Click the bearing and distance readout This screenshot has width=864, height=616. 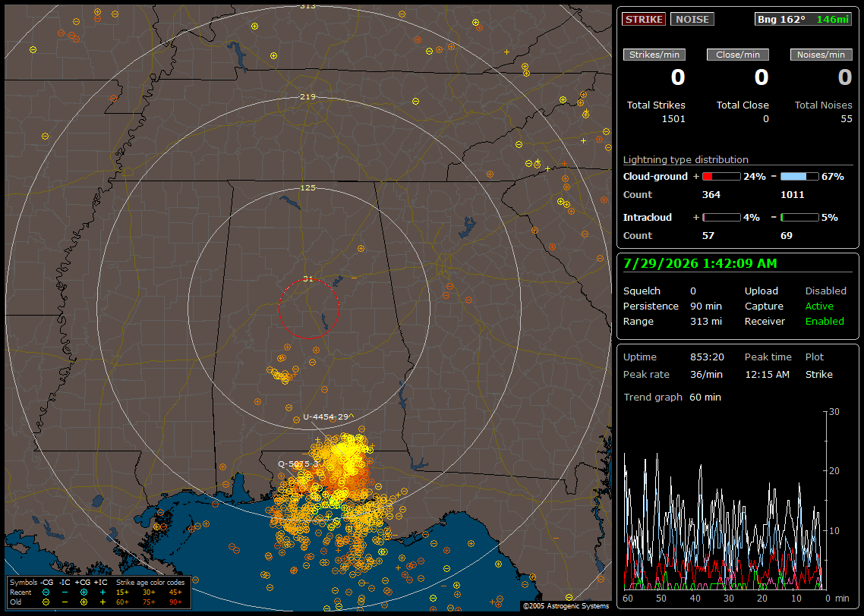pyautogui.click(x=803, y=19)
